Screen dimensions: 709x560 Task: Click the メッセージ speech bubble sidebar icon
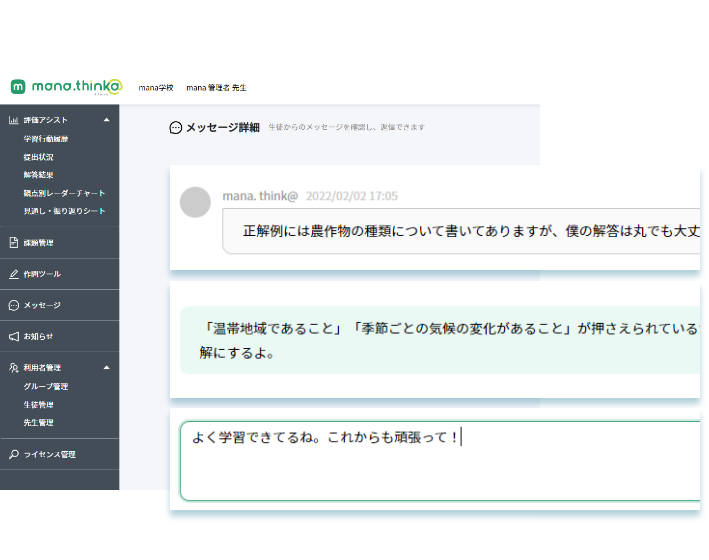13,305
